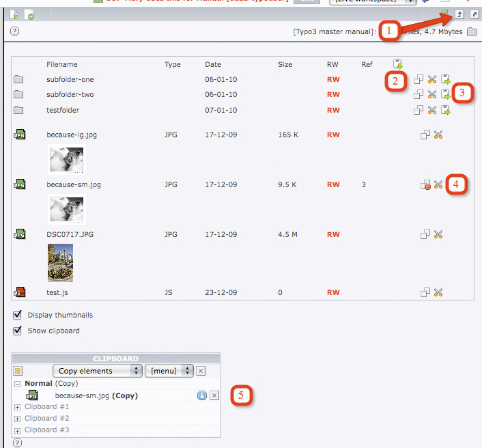Collapse the Normal clipboard pad
The height and width of the screenshot is (448, 482).
tap(18, 384)
